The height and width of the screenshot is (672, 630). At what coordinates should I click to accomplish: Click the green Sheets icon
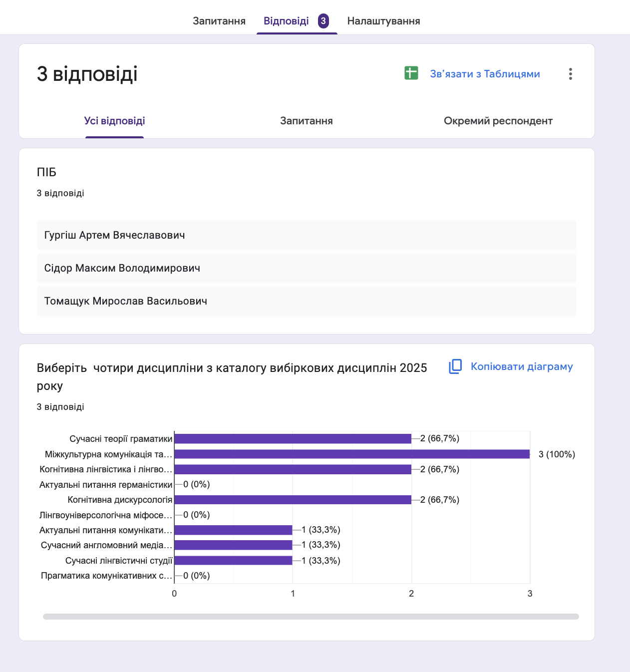click(x=411, y=73)
